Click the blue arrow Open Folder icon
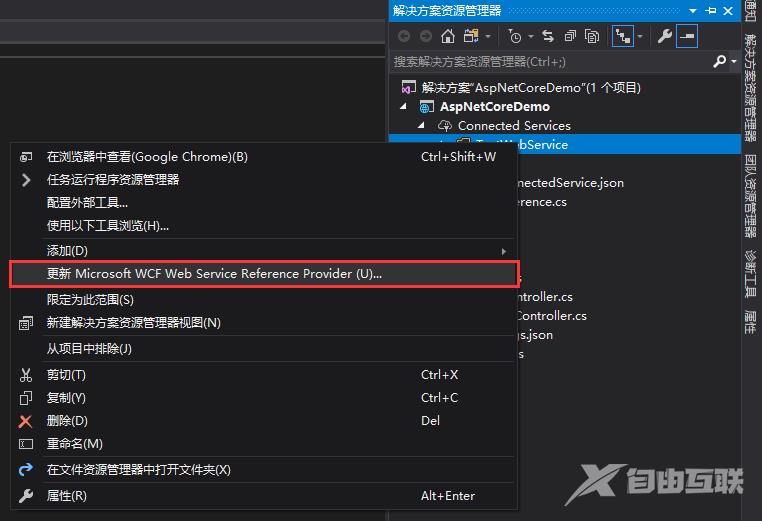The width and height of the screenshot is (762, 521). [26, 469]
